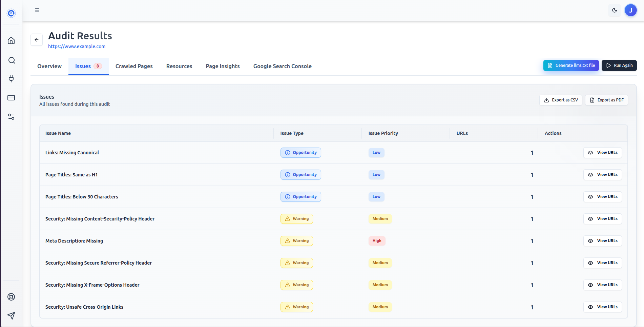Select the Search icon in the sidebar
This screenshot has height=327, width=644.
click(x=11, y=60)
